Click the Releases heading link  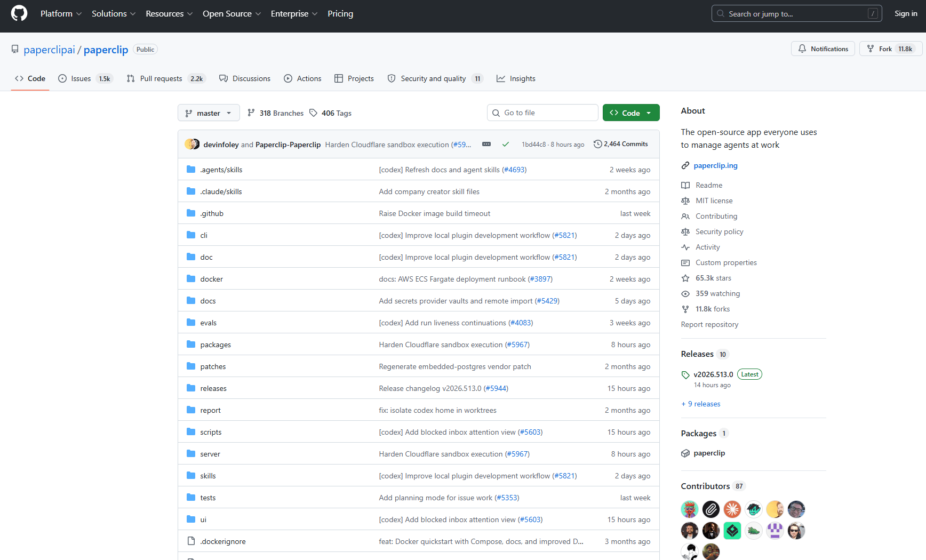point(697,354)
